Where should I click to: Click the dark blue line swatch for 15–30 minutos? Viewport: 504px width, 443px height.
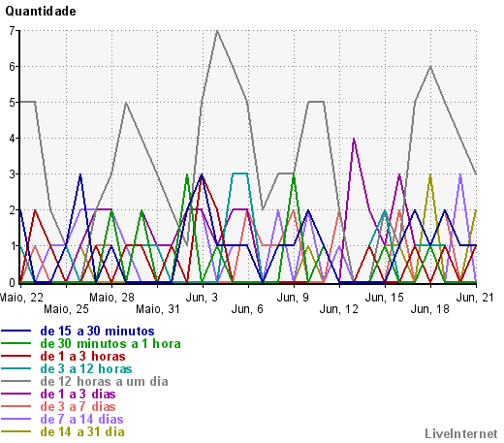(x=16, y=331)
